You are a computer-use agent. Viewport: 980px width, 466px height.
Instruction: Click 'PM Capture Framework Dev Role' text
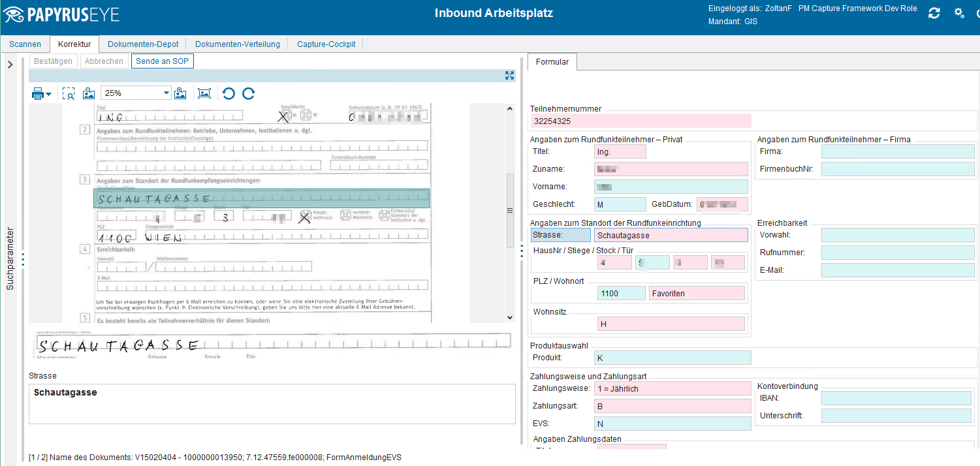[x=857, y=9]
